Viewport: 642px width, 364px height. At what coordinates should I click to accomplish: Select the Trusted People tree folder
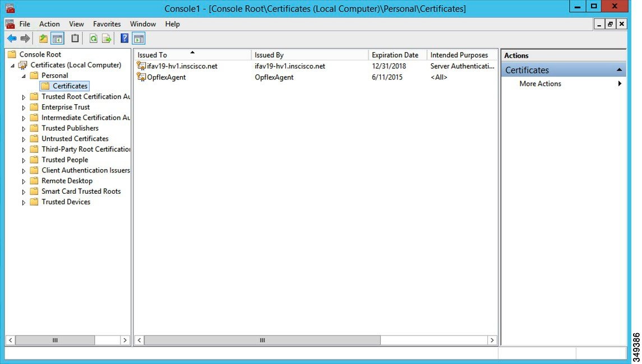(x=66, y=160)
